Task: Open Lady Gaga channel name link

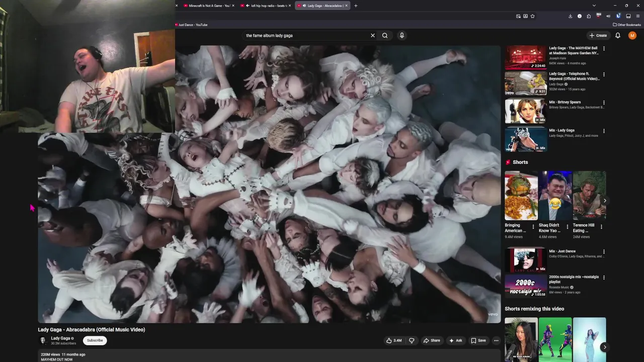Action: tap(60, 338)
